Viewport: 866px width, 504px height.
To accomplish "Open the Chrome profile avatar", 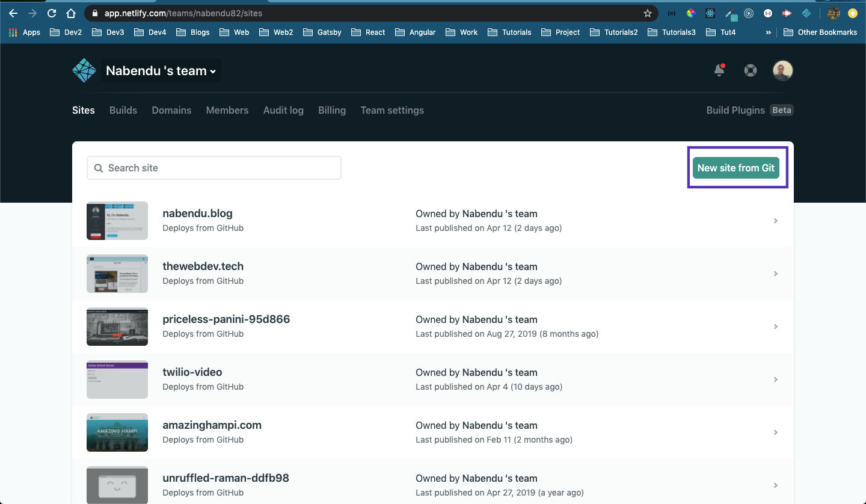I will 834,13.
